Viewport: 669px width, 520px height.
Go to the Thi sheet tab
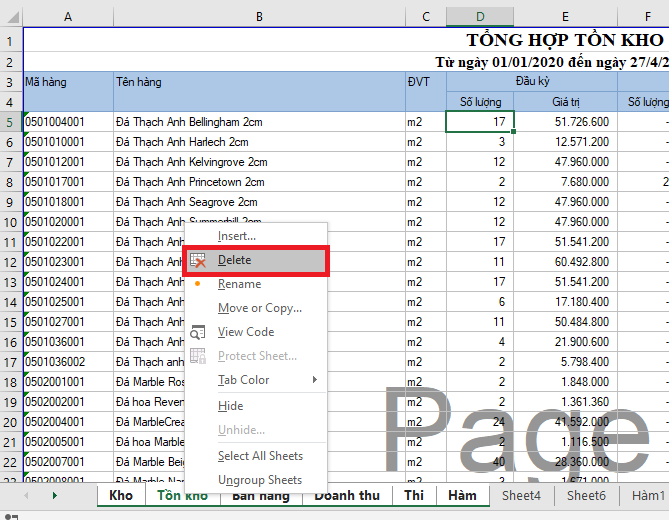pyautogui.click(x=414, y=495)
